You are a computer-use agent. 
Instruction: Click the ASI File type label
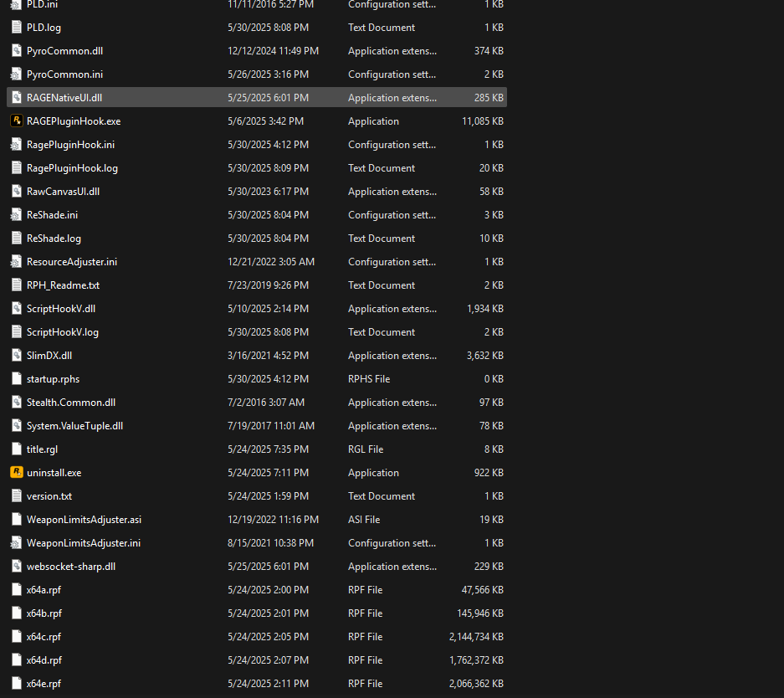point(364,520)
